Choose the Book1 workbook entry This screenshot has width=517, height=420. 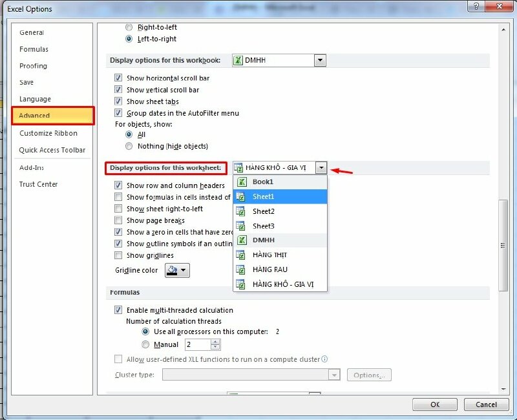click(278, 182)
